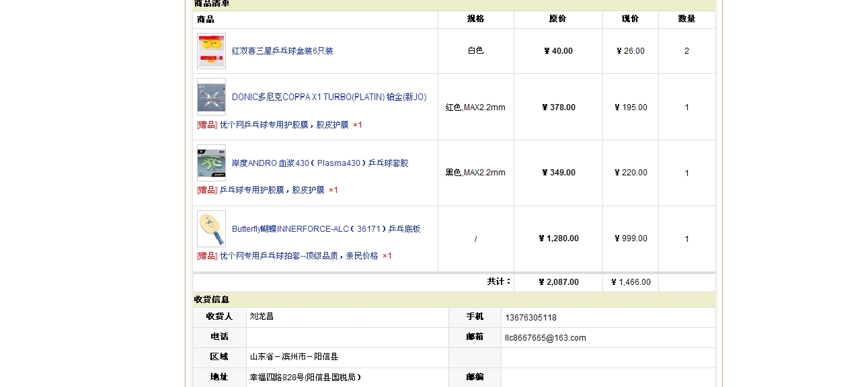Open the 岸度ANDRO 血浆430 product link
Screen dimensions: 868x387
pos(320,163)
